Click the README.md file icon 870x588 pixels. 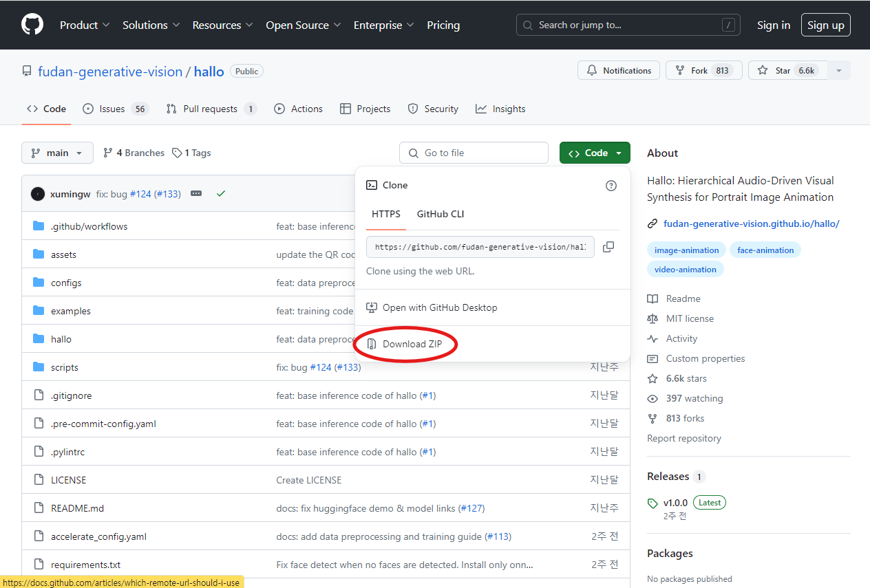point(39,508)
